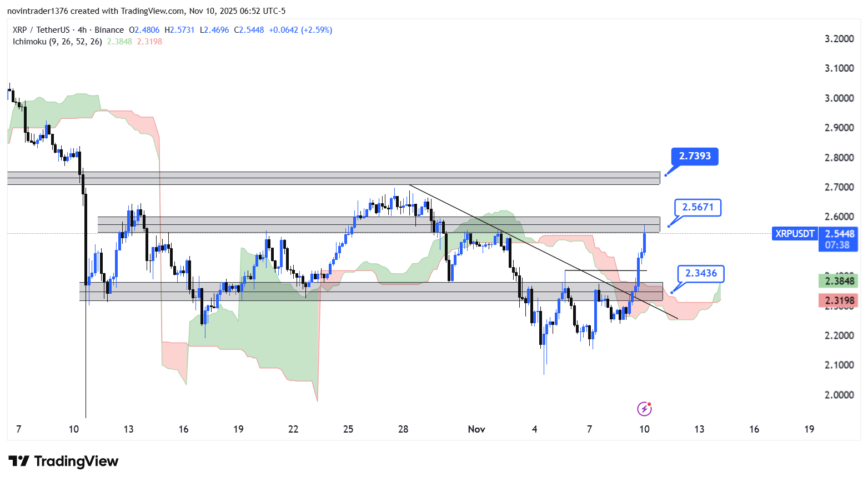The image size is (868, 482).
Task: Click the +0.0642 (+2.59%) change value
Action: (x=300, y=30)
